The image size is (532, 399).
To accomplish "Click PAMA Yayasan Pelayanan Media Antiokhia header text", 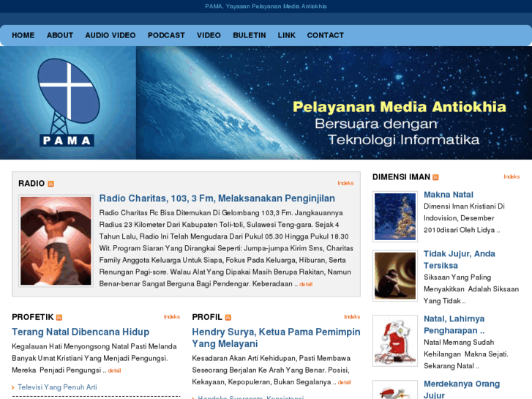I will click(266, 7).
